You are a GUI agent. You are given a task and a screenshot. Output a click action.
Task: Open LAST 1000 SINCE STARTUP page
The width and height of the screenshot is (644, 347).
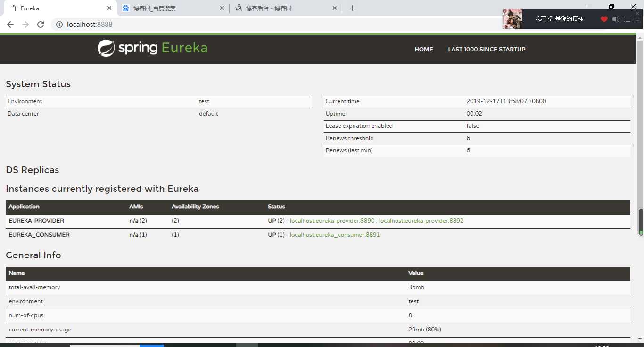point(487,49)
